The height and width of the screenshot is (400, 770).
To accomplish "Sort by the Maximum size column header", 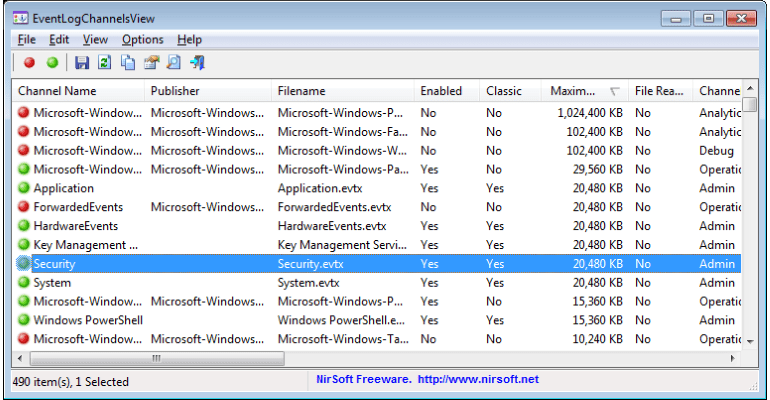I will pyautogui.click(x=578, y=91).
